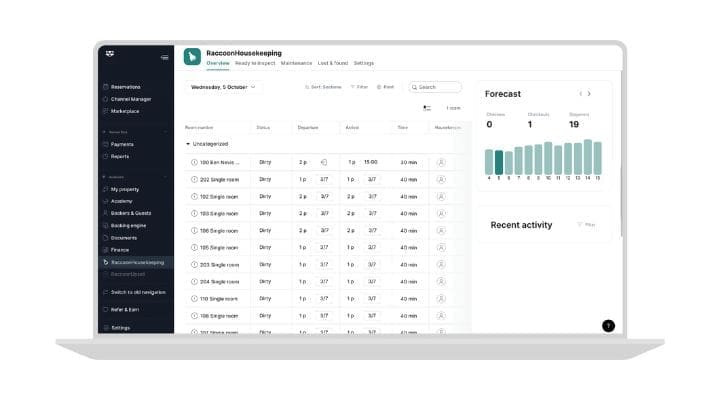Image resolution: width=720 pixels, height=400 pixels.
Task: Open Channel Manager in the sidebar
Action: 130,99
